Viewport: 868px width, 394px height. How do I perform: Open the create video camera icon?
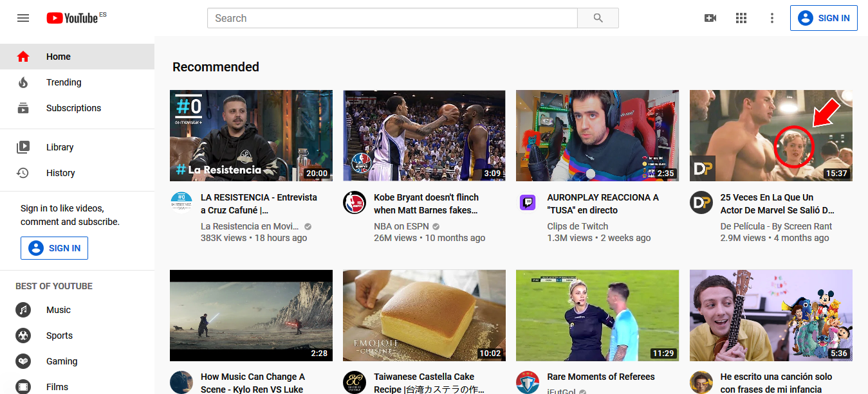click(710, 18)
